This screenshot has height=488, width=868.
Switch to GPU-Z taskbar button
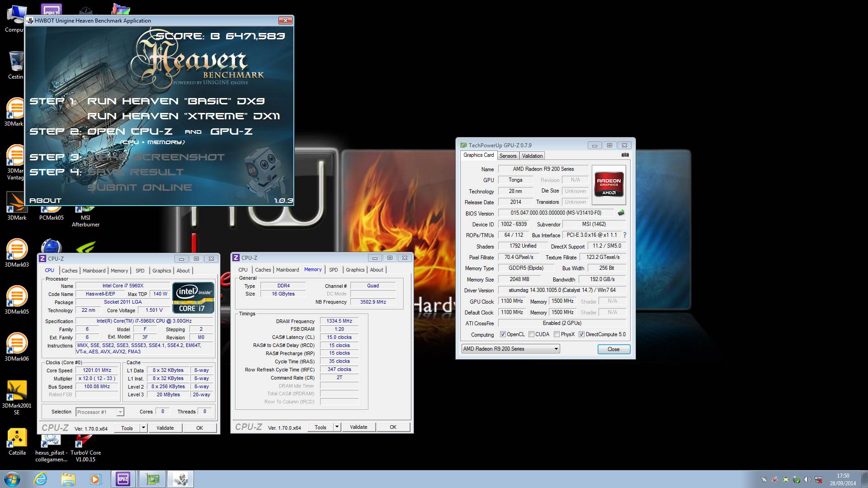tap(152, 479)
